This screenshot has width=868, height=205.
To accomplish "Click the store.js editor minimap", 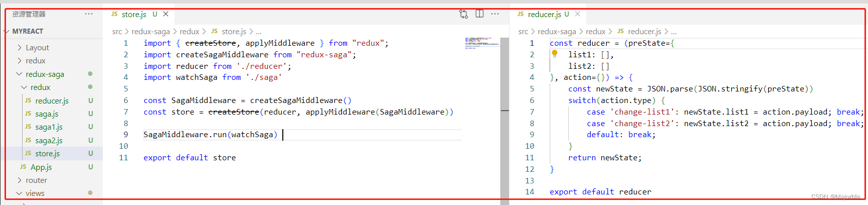I will (482, 43).
